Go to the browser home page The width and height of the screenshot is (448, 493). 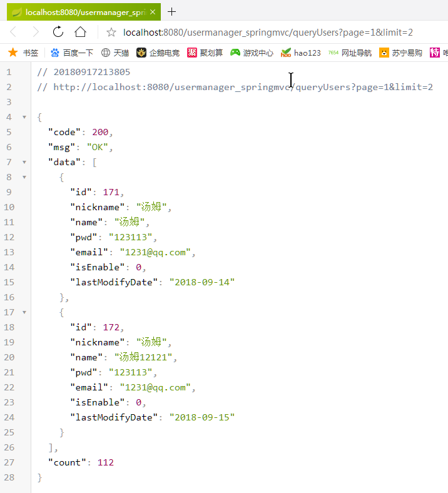(80, 32)
